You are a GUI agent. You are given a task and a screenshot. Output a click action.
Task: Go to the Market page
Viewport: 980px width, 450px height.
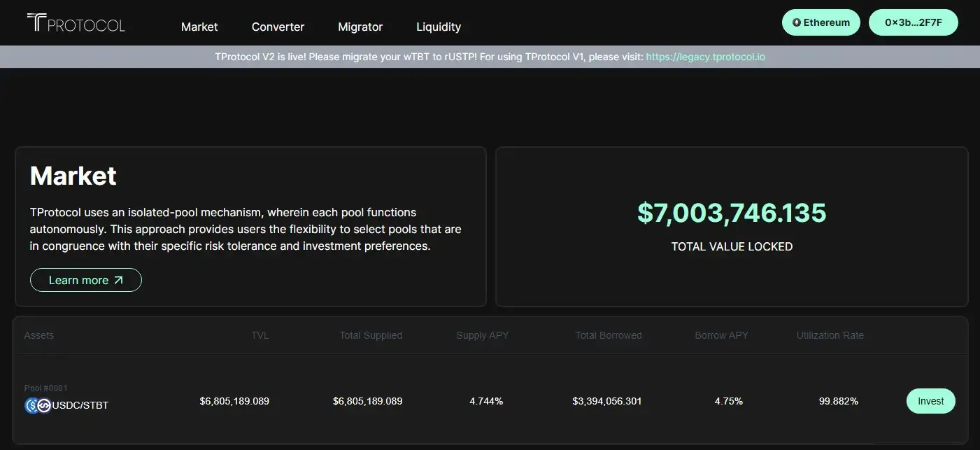(x=199, y=27)
